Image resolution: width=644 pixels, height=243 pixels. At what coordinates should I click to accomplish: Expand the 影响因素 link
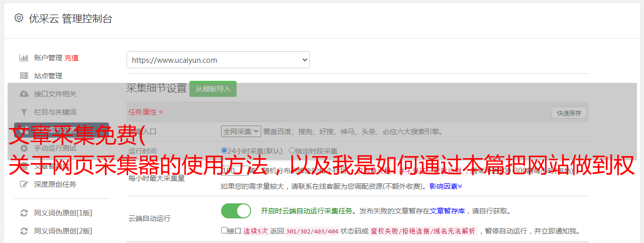[446, 186]
